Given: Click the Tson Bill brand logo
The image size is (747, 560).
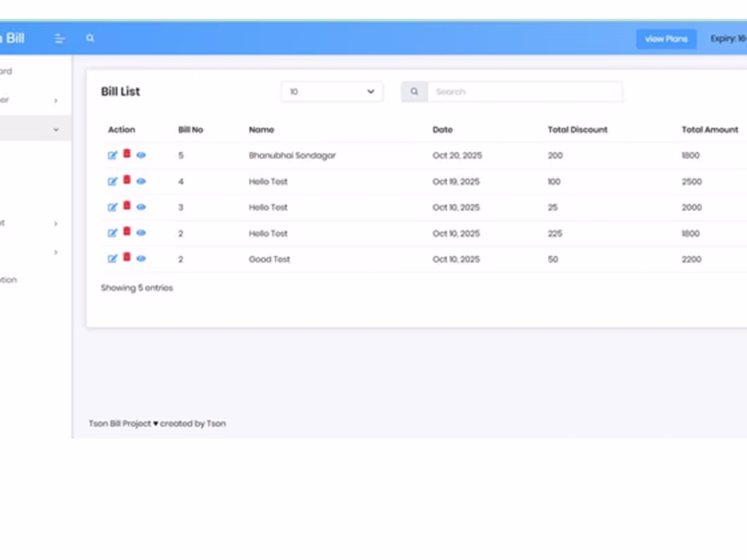Looking at the screenshot, I should coord(14,39).
